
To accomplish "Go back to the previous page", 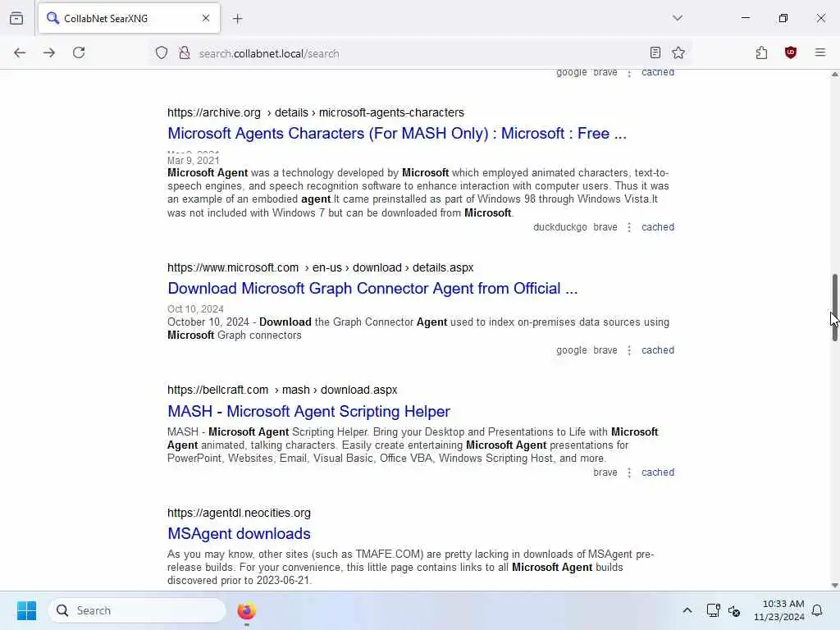I will tap(20, 52).
